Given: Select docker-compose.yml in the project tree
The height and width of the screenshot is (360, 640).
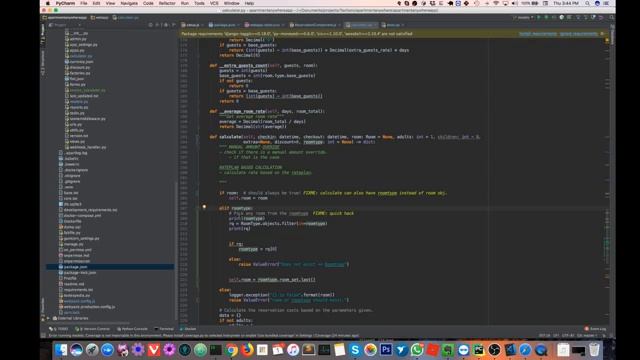Looking at the screenshot, I should 82,215.
